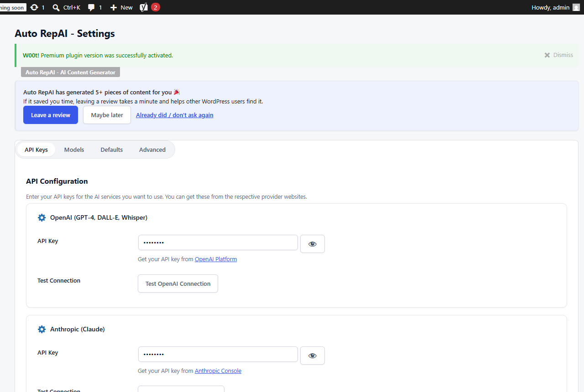Click the Auto RepAI - Settings page title

[65, 33]
